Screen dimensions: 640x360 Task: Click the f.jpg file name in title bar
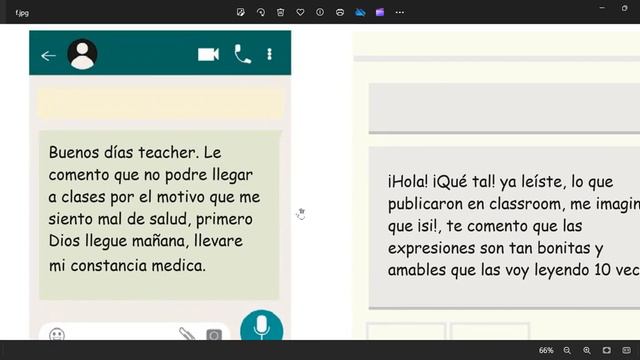pyautogui.click(x=22, y=13)
